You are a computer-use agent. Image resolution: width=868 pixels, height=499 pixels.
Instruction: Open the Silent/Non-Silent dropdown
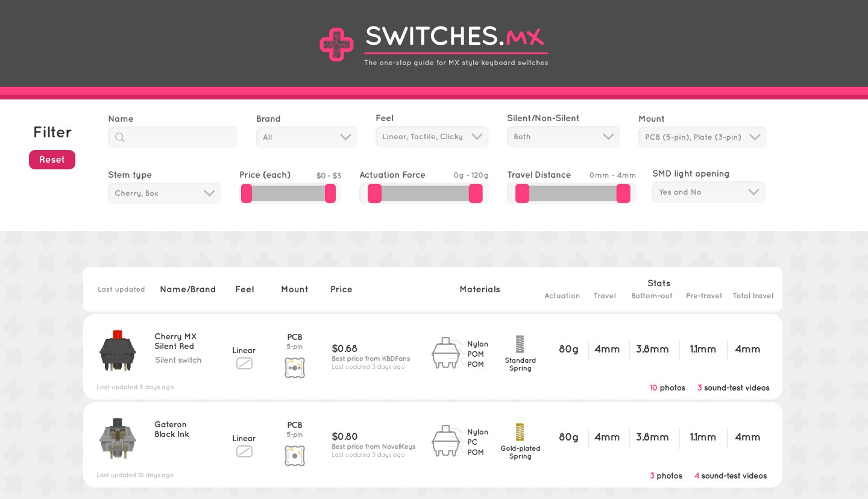pyautogui.click(x=564, y=137)
